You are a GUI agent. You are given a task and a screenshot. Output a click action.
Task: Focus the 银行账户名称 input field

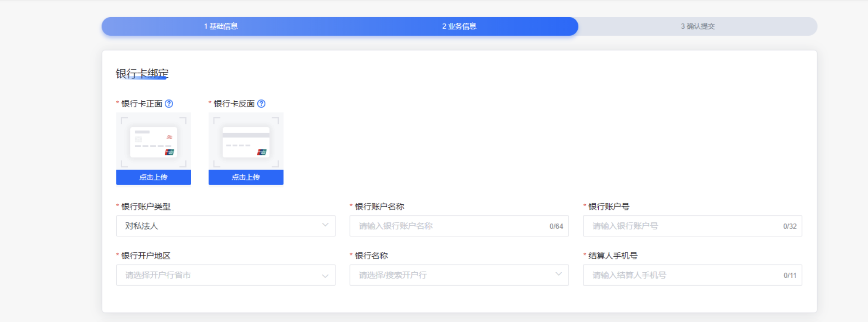(x=450, y=226)
